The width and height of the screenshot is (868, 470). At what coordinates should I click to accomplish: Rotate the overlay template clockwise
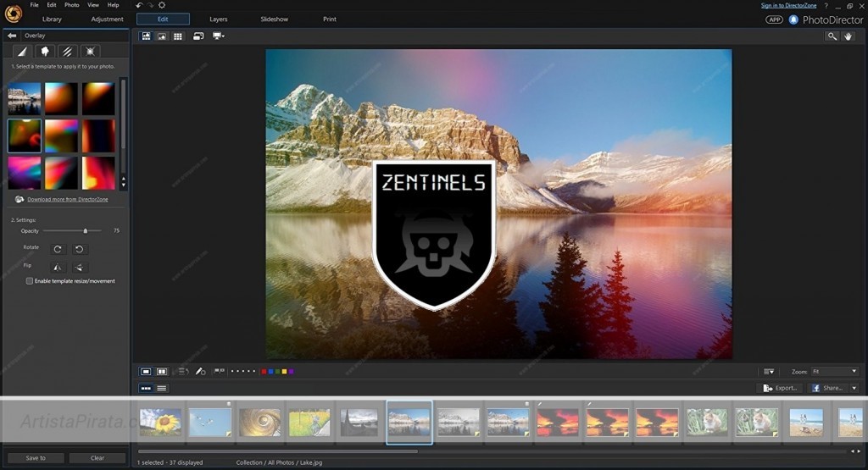58,249
